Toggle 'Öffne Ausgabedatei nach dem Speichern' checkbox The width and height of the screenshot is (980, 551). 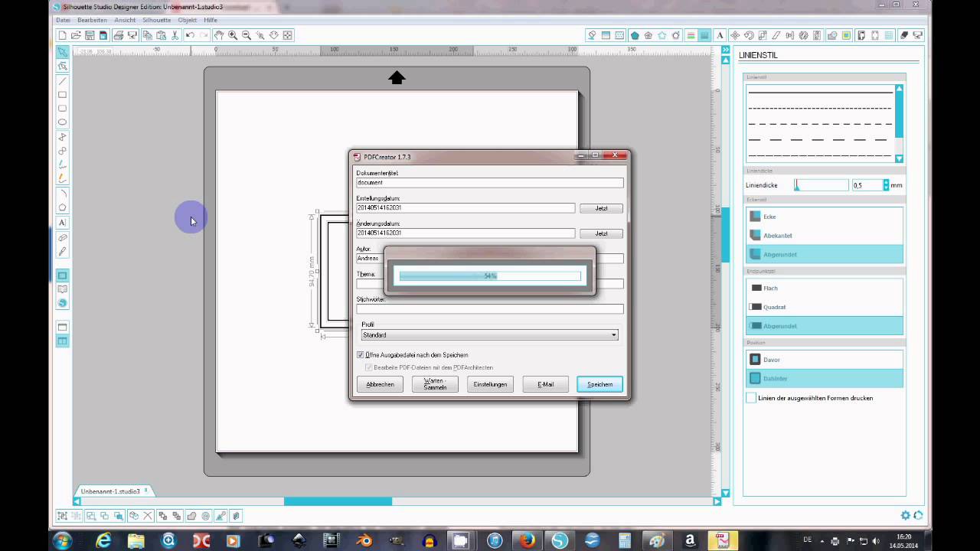pos(361,355)
